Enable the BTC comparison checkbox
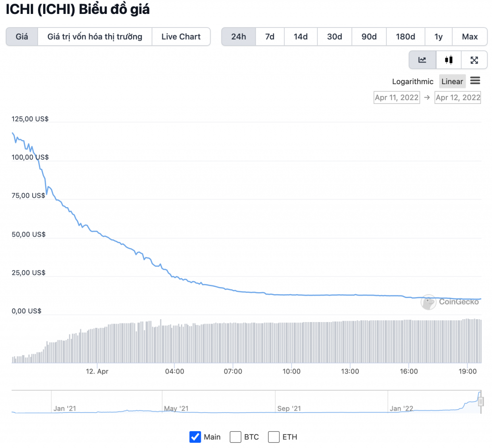The height and width of the screenshot is (448, 492). (235, 436)
